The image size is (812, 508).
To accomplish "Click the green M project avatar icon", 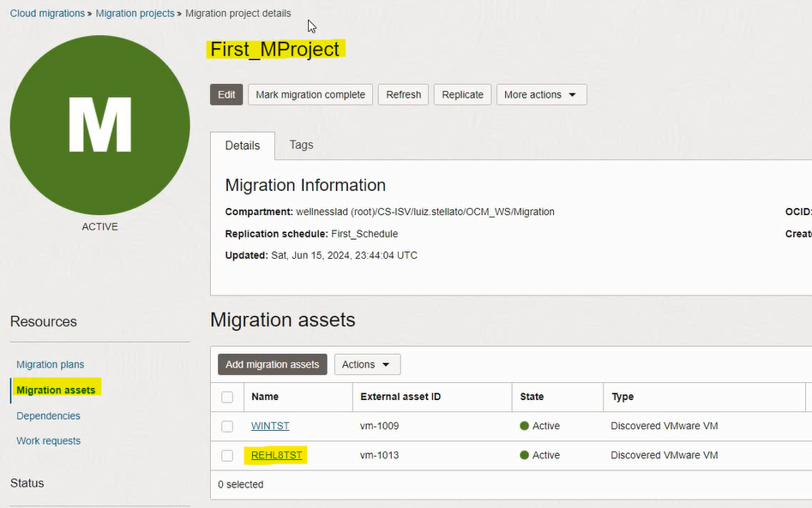I will [99, 125].
